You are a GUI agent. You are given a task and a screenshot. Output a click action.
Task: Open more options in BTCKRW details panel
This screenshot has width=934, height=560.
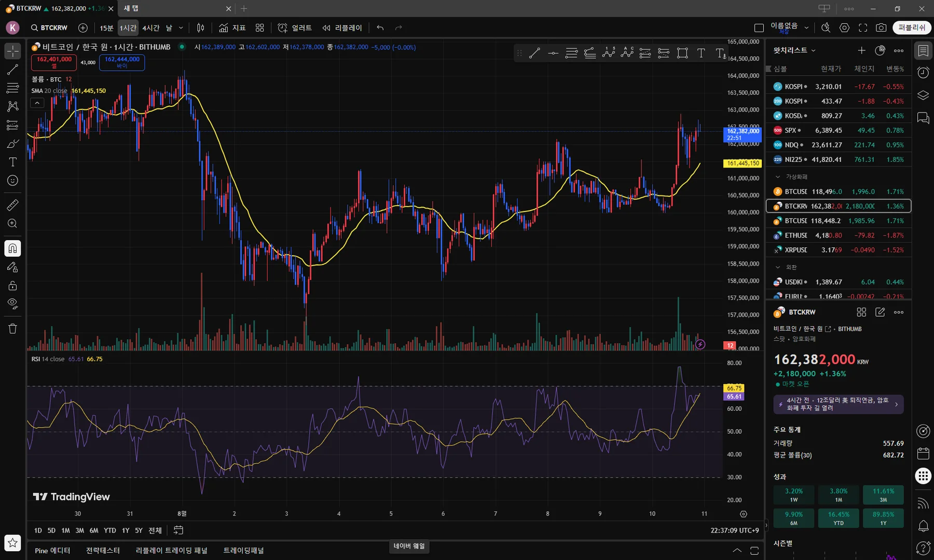coord(899,312)
